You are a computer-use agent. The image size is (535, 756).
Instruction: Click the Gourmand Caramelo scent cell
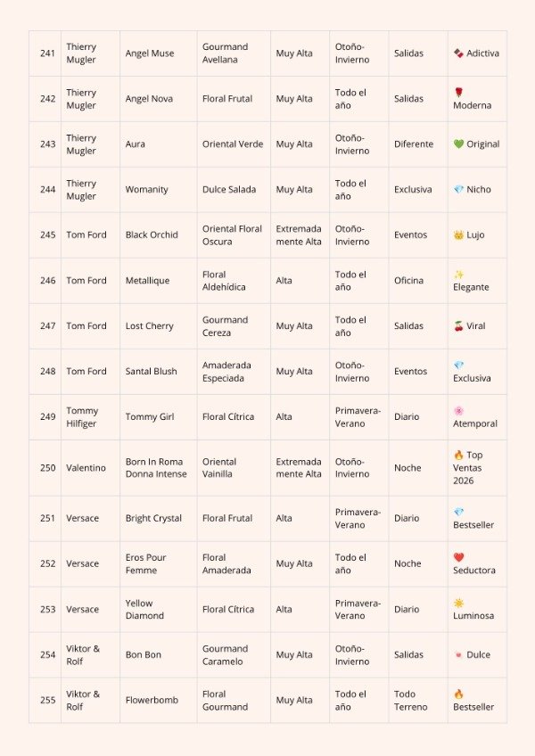pyautogui.click(x=234, y=654)
